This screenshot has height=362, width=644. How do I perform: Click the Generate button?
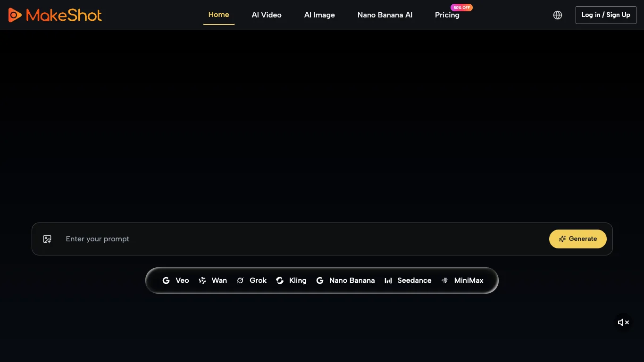pyautogui.click(x=578, y=239)
